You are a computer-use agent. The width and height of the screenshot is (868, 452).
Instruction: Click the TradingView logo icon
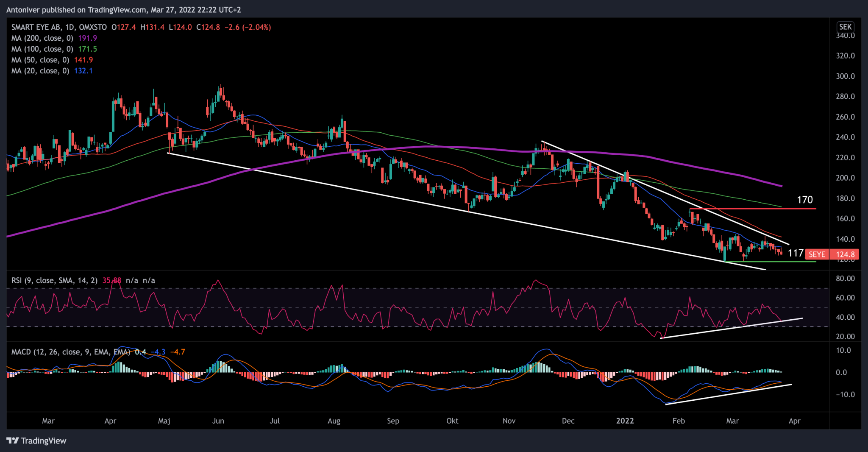click(x=13, y=441)
